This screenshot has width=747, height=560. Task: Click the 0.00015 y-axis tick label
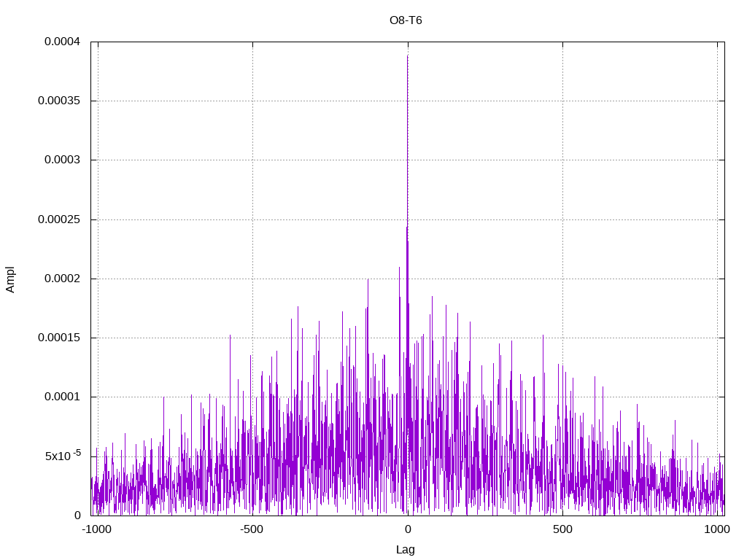(59, 338)
